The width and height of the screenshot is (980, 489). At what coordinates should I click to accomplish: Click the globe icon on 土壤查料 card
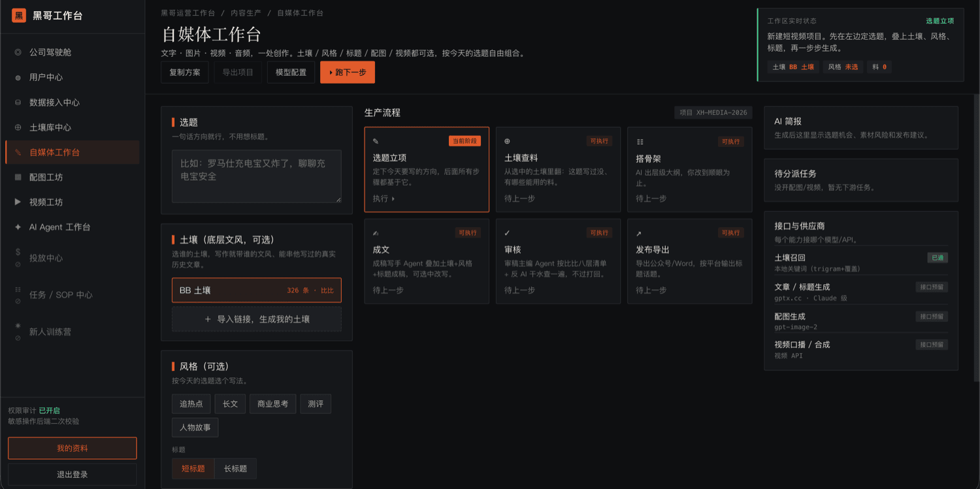tap(507, 141)
